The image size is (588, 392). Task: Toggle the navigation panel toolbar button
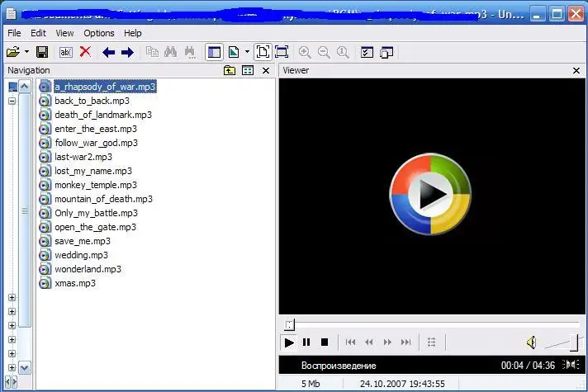coord(214,52)
